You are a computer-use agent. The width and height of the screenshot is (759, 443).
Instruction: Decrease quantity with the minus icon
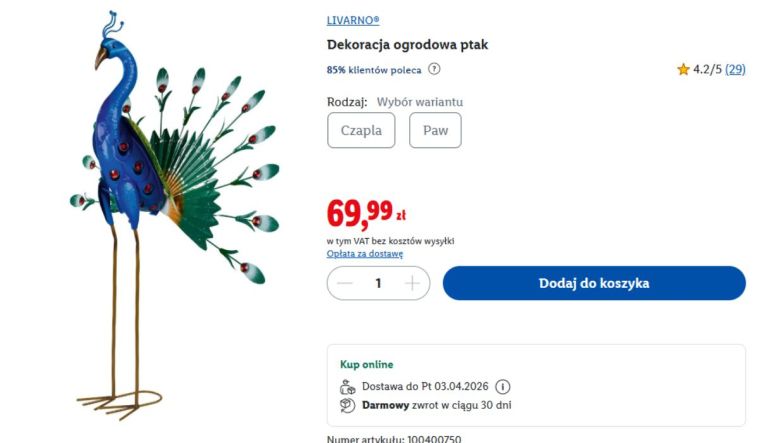(345, 283)
